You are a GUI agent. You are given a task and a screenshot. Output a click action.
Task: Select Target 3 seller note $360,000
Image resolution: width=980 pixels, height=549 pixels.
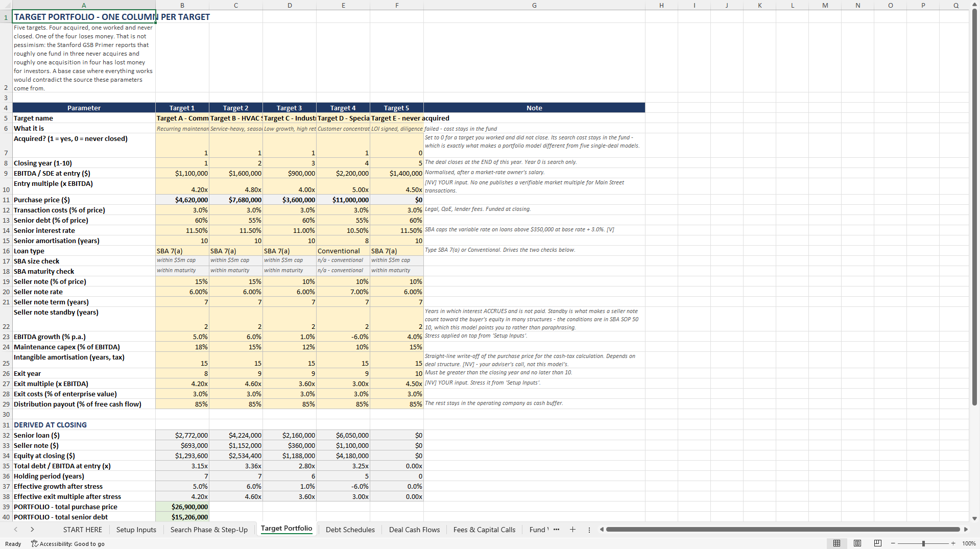[x=290, y=445]
